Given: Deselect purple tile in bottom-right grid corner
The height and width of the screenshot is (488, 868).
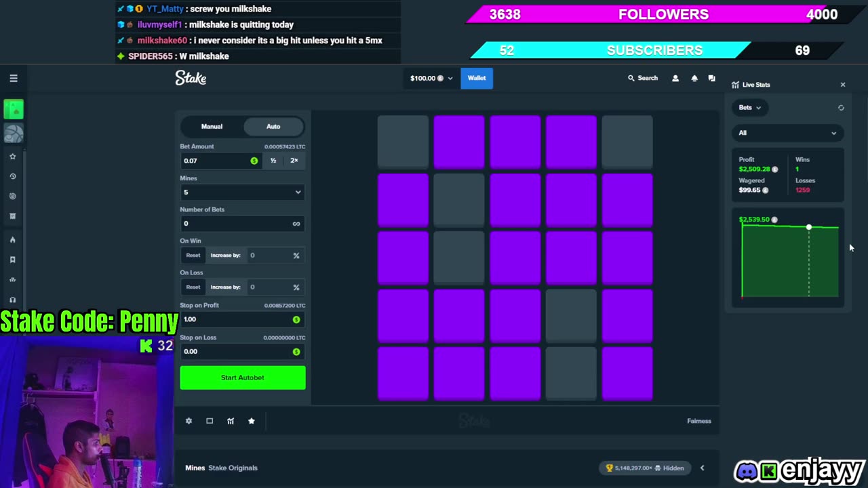Looking at the screenshot, I should click(x=627, y=373).
